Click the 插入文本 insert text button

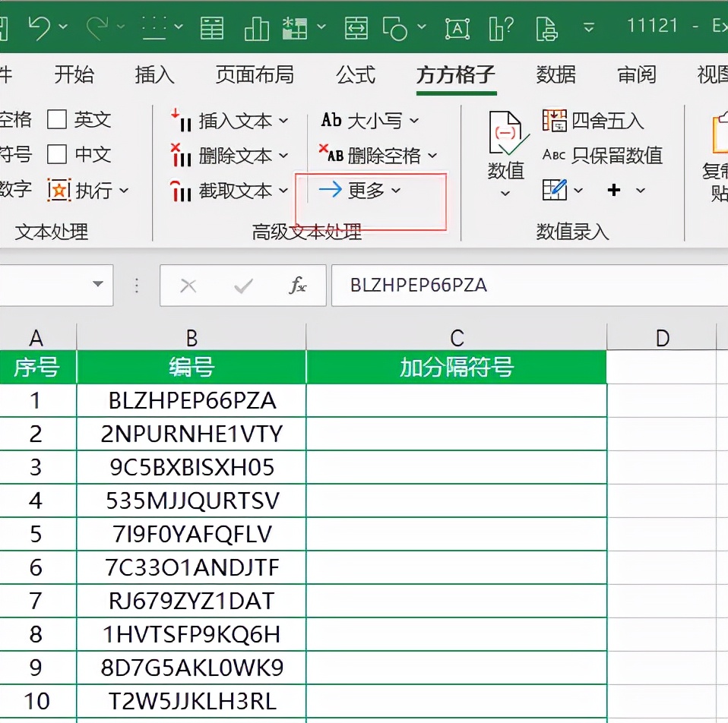pos(220,121)
